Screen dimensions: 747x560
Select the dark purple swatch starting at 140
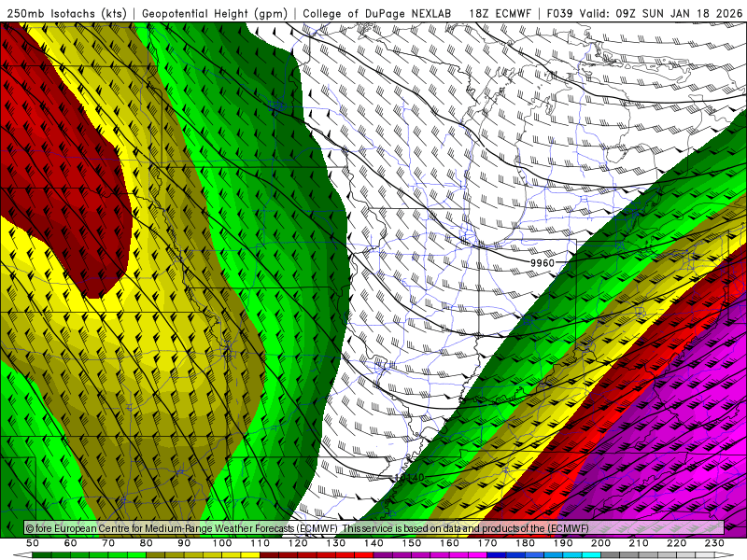point(383,555)
